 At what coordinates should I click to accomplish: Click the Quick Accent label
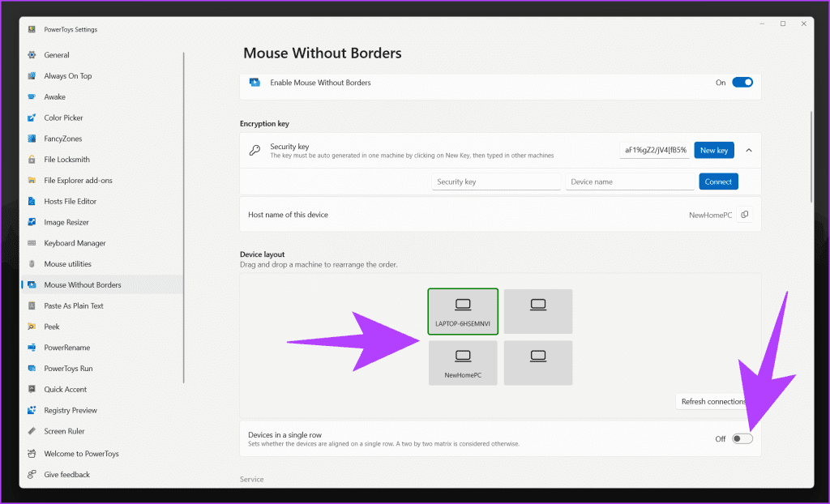66,389
